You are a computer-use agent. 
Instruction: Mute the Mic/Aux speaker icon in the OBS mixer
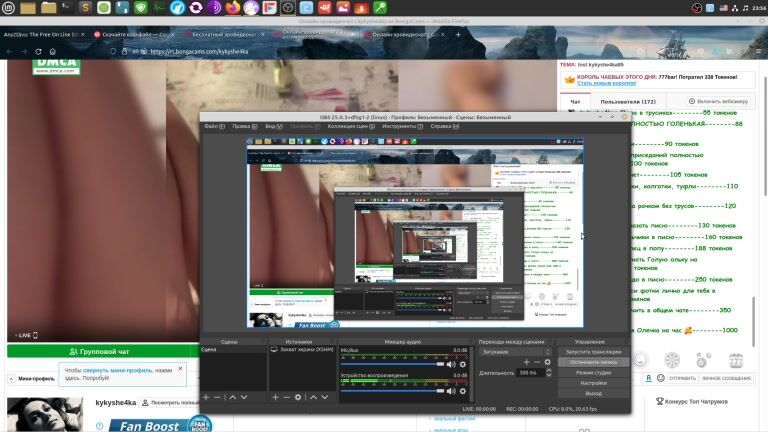(451, 364)
